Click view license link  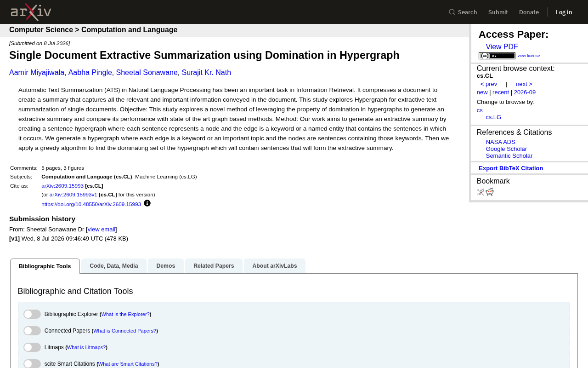529,56
